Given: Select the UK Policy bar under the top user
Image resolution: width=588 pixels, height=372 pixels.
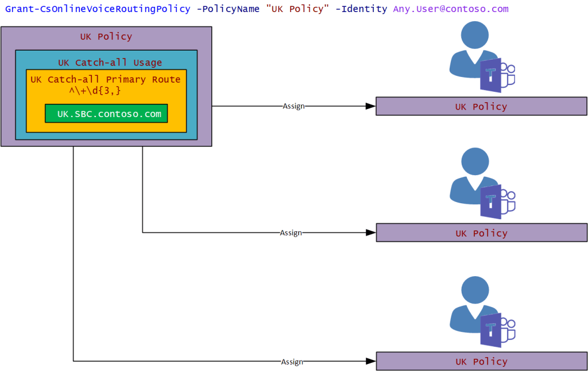Looking at the screenshot, I should pyautogui.click(x=481, y=106).
